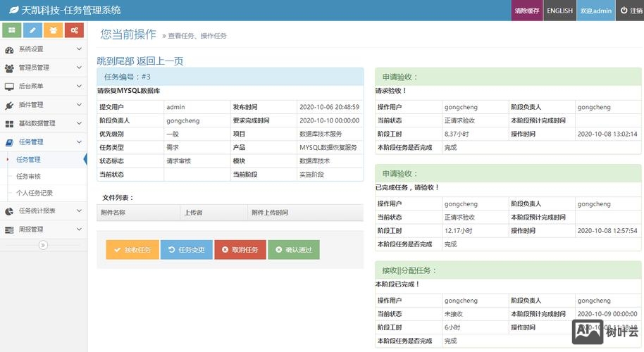Click the power icon next to 注销
The height and width of the screenshot is (352, 644).
click(624, 11)
